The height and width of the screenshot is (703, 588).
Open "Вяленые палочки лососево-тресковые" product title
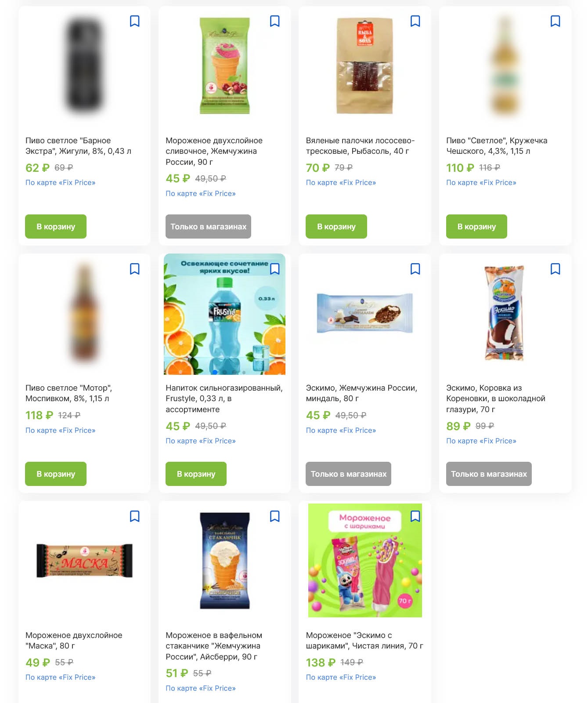point(360,146)
